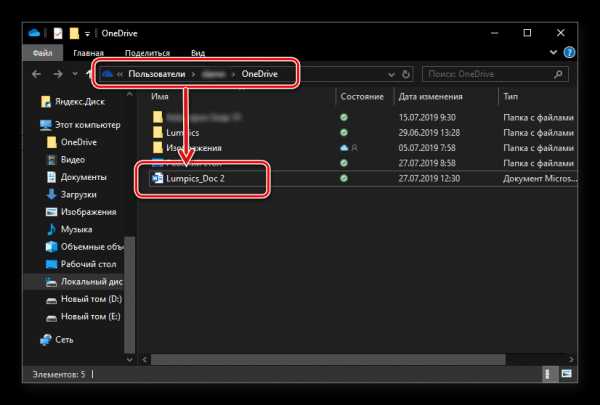Sort by Дата изменения column header
This screenshot has height=405, width=600.
click(x=430, y=96)
